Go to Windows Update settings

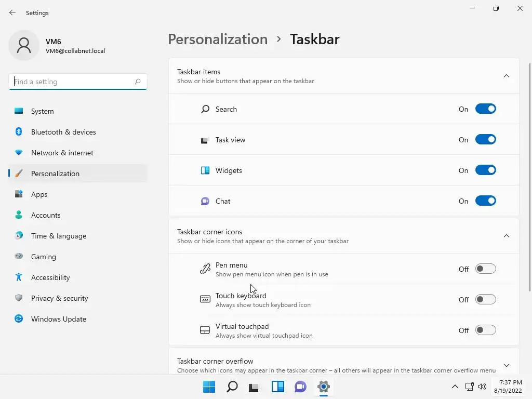pyautogui.click(x=78, y=318)
